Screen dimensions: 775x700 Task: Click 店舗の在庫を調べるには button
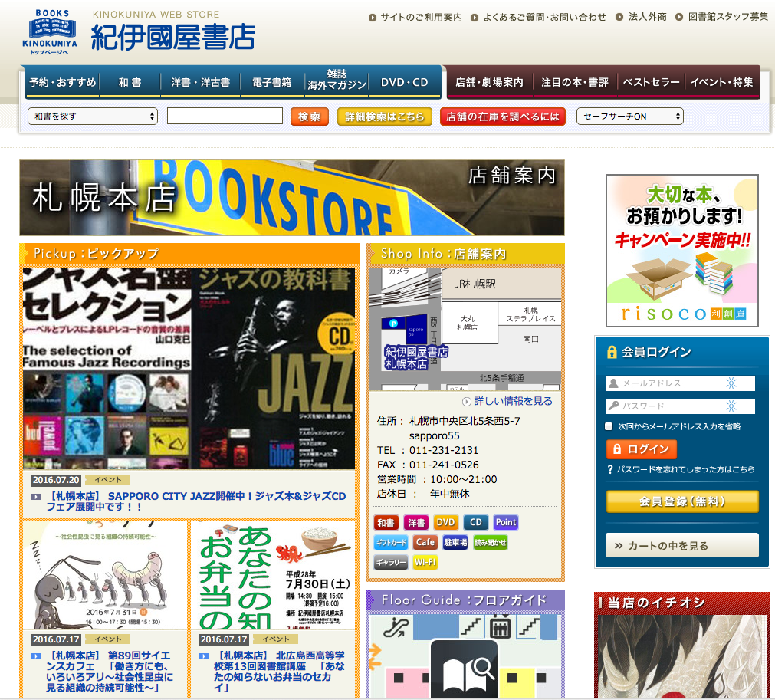click(x=503, y=117)
